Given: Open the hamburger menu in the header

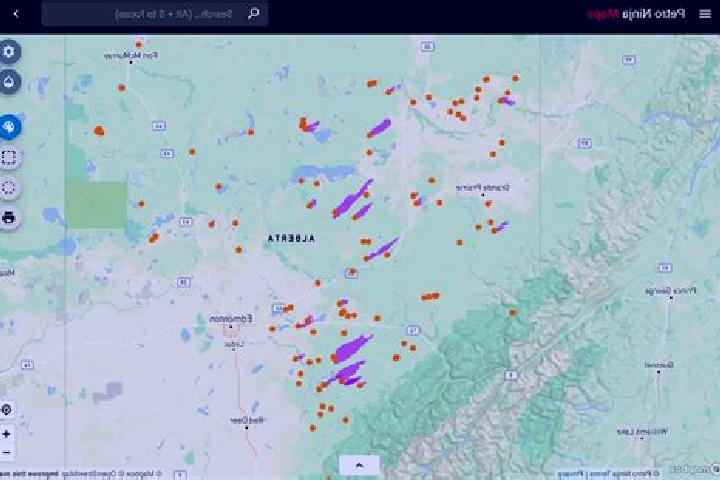Looking at the screenshot, I should (705, 14).
